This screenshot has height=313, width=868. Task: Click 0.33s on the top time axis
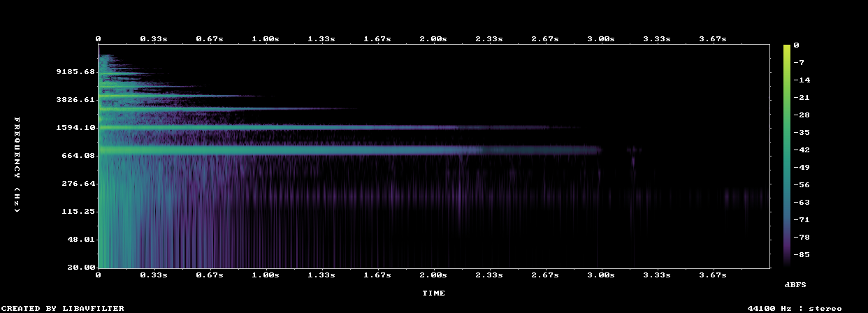tap(154, 39)
